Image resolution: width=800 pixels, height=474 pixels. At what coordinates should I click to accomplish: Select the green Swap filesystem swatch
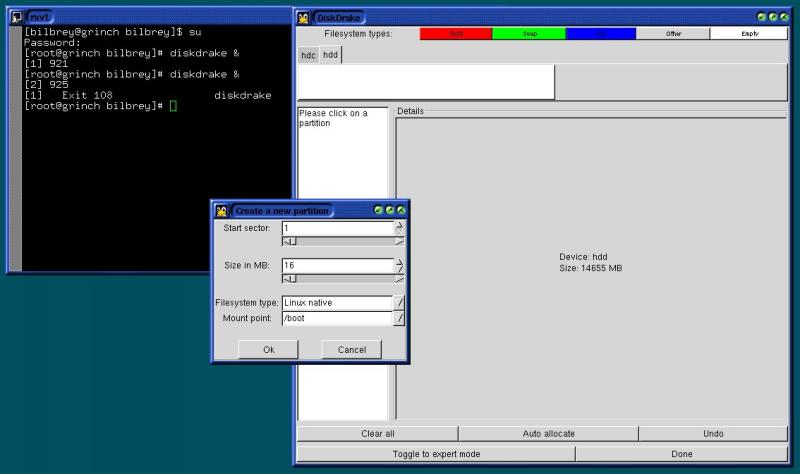(x=529, y=34)
